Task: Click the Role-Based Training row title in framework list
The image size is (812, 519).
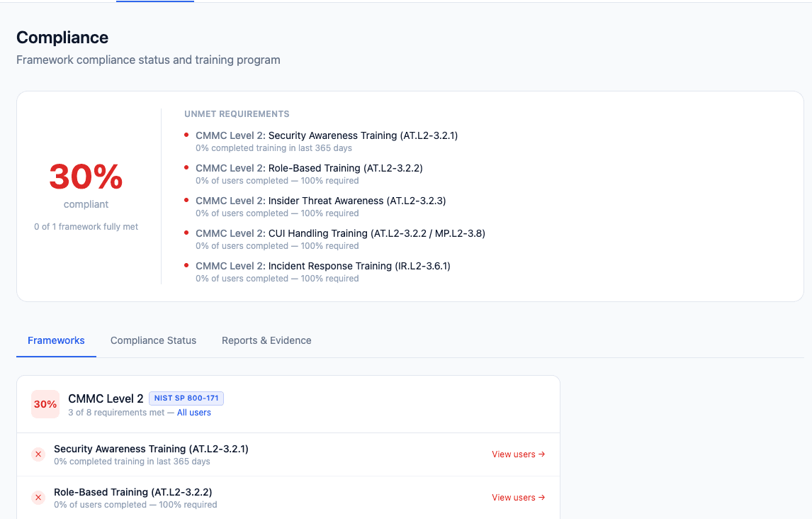Action: (x=133, y=491)
